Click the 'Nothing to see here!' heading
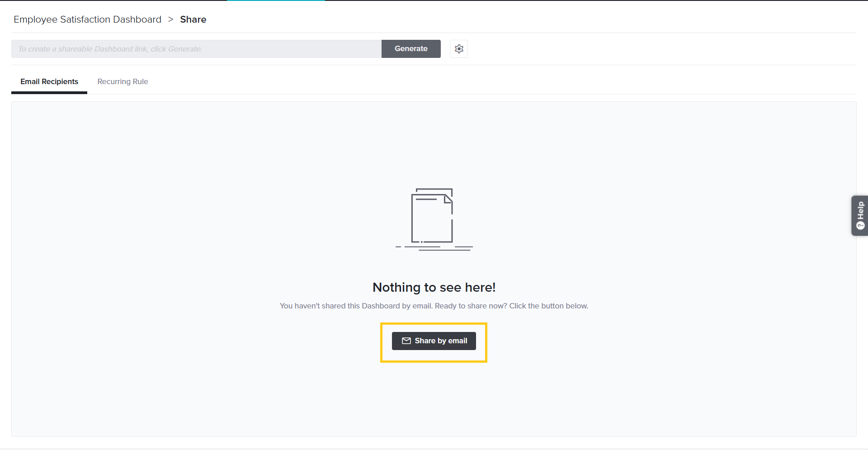This screenshot has width=868, height=450. click(x=434, y=287)
